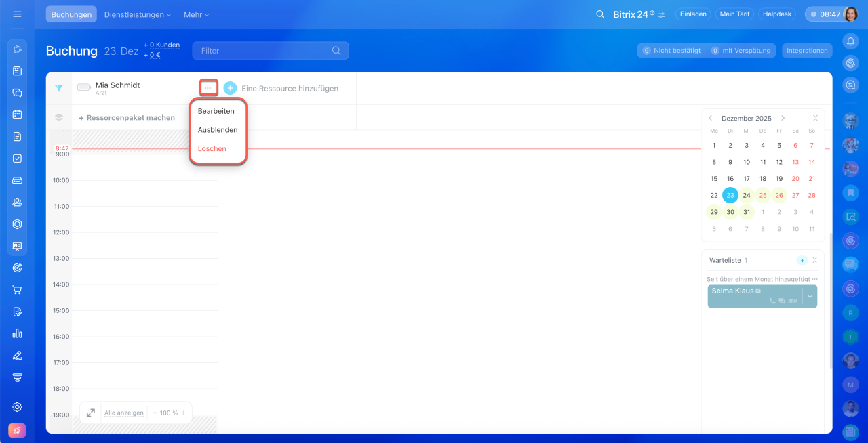Decrease zoom with the minus button
Viewport: 868px width, 443px height.
[155, 413]
